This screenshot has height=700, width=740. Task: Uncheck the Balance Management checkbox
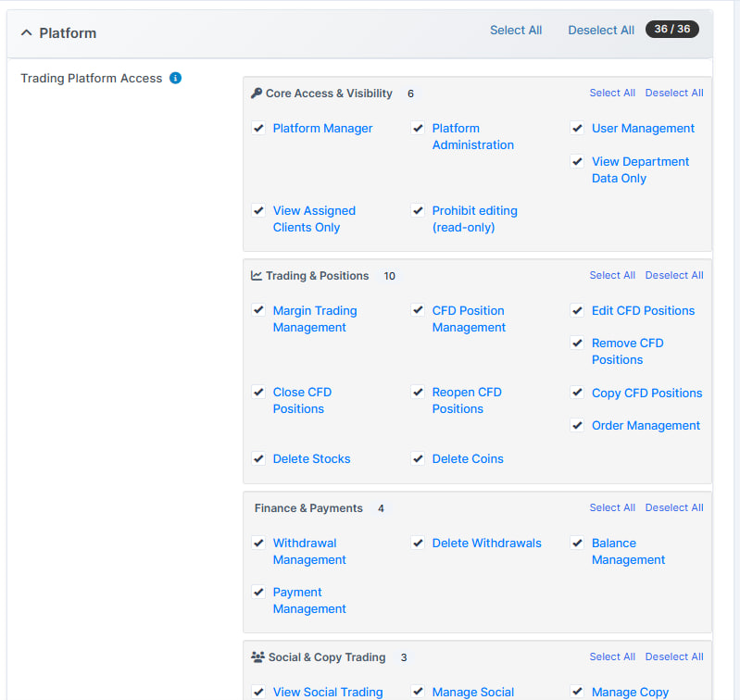[578, 544]
